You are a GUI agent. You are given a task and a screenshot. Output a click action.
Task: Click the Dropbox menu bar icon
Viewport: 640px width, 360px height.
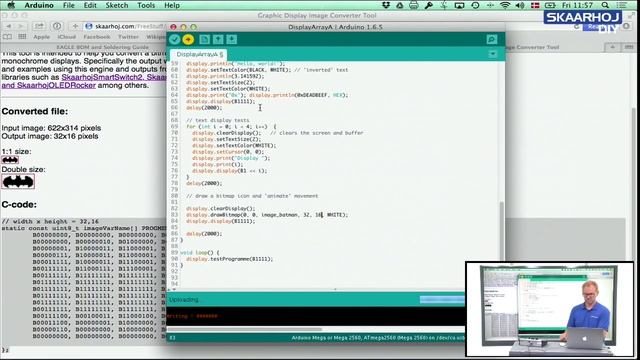pos(386,5)
